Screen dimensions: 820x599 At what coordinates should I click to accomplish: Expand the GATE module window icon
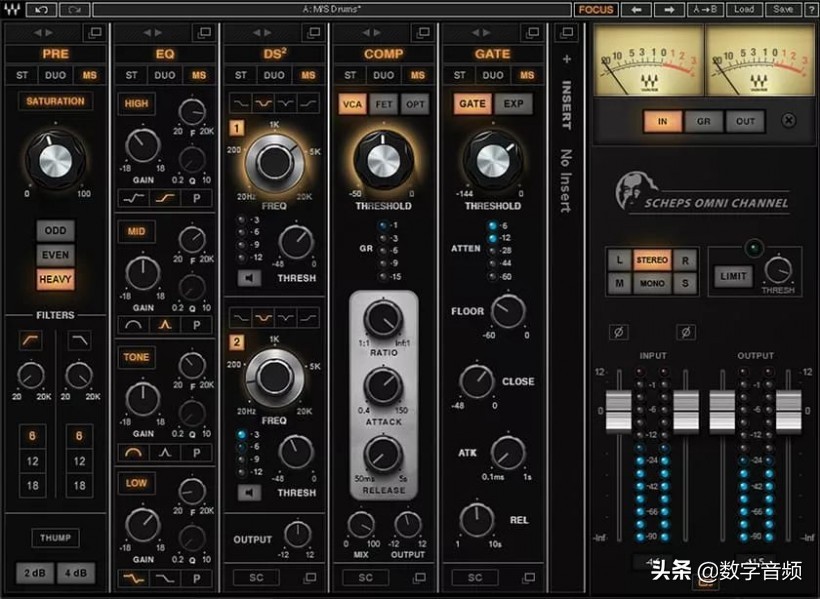(532, 32)
